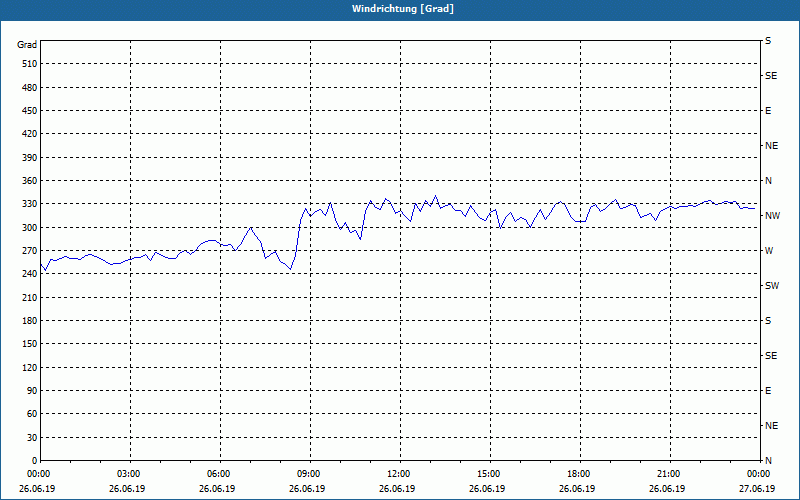Image resolution: width=800 pixels, height=500 pixels.
Task: Click the 00:00 label above 27.06.19
Action: (757, 474)
